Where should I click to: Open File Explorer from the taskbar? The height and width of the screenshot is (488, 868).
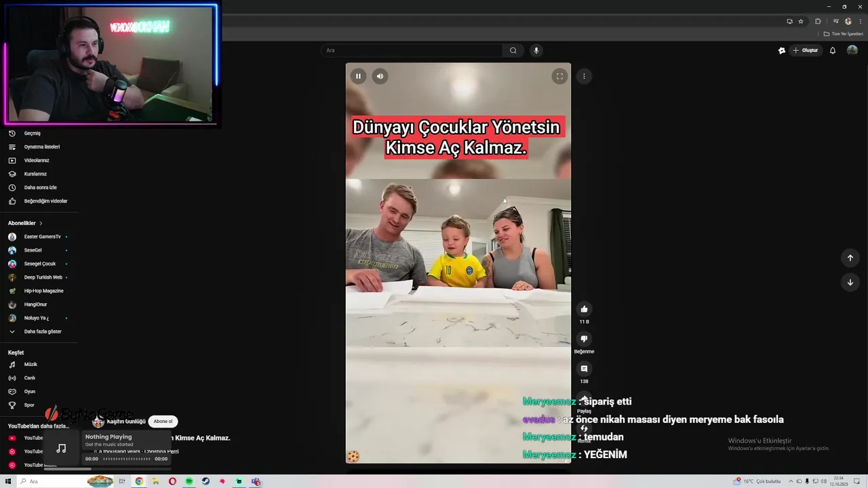155,481
